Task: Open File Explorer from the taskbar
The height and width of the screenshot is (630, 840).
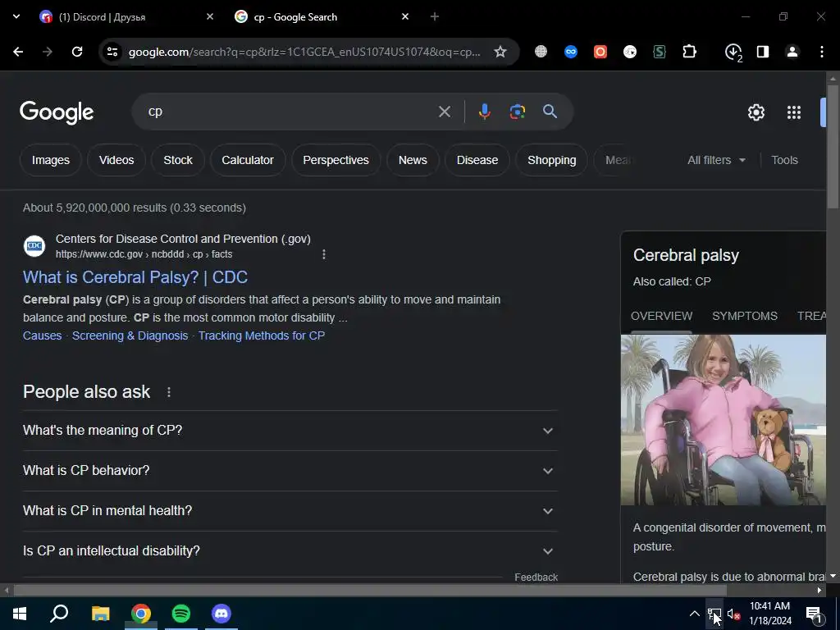Action: (100, 614)
